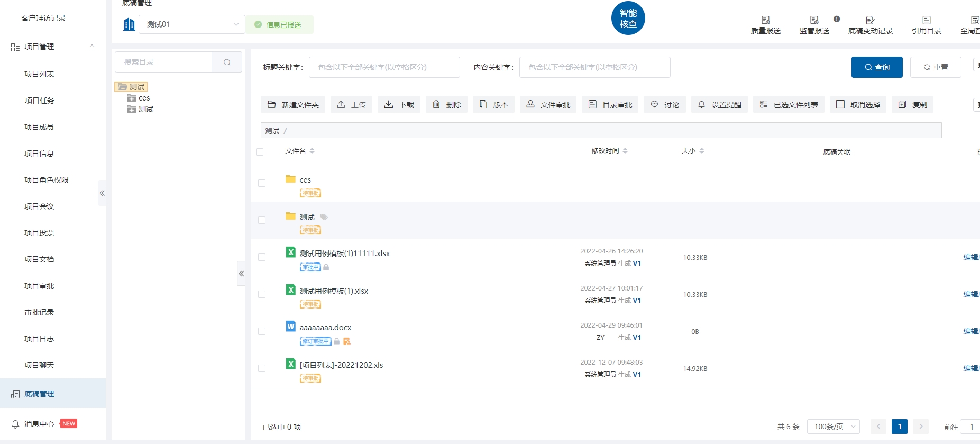Focus the 标题关键字 input field
Image resolution: width=980 pixels, height=444 pixels.
tap(384, 67)
